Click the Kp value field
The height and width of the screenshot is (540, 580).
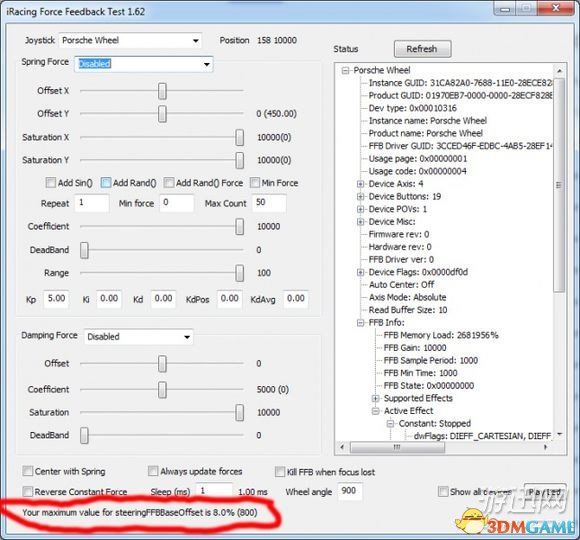point(57,299)
